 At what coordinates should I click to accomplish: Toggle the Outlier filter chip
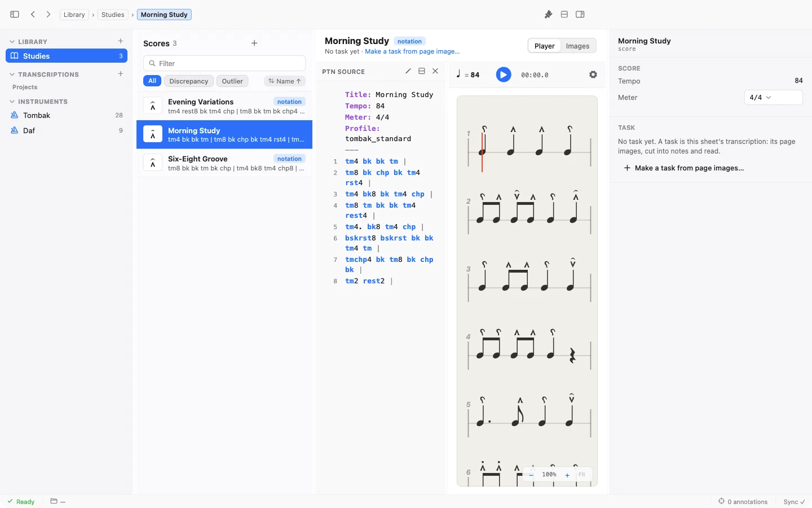pyautogui.click(x=232, y=81)
